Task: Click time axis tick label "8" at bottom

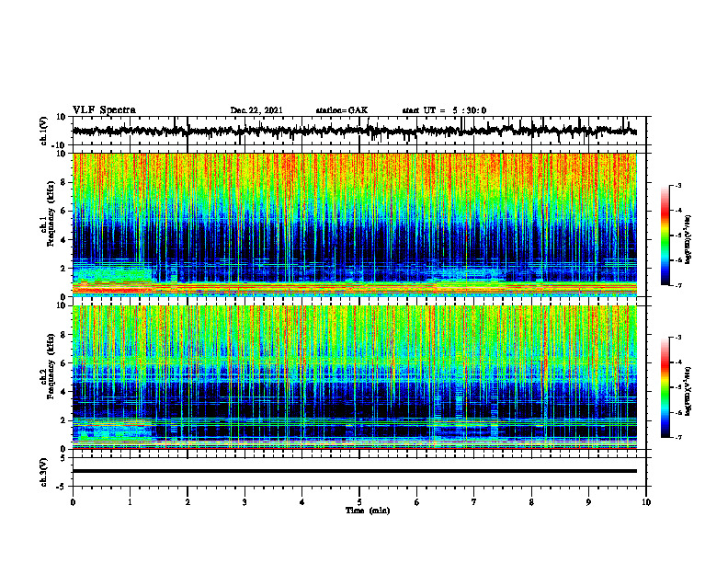Action: point(531,502)
